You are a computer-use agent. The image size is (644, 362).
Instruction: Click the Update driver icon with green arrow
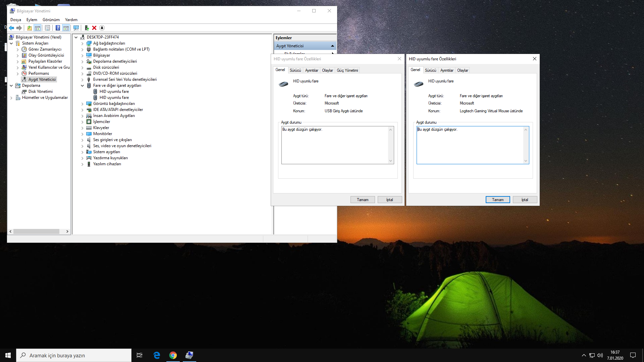click(87, 28)
